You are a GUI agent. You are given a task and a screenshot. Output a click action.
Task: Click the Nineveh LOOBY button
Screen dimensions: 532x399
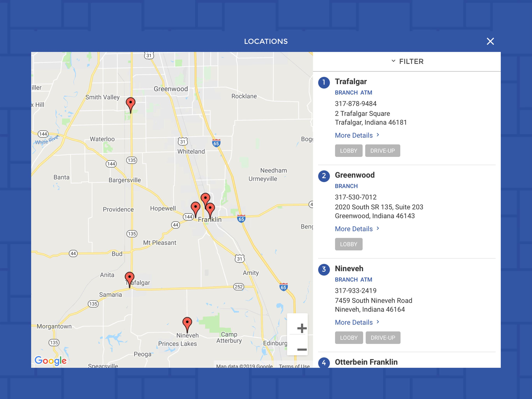coord(349,338)
